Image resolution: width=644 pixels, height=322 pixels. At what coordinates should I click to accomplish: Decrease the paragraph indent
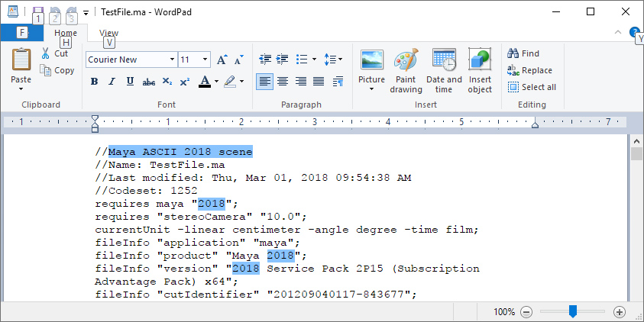265,60
